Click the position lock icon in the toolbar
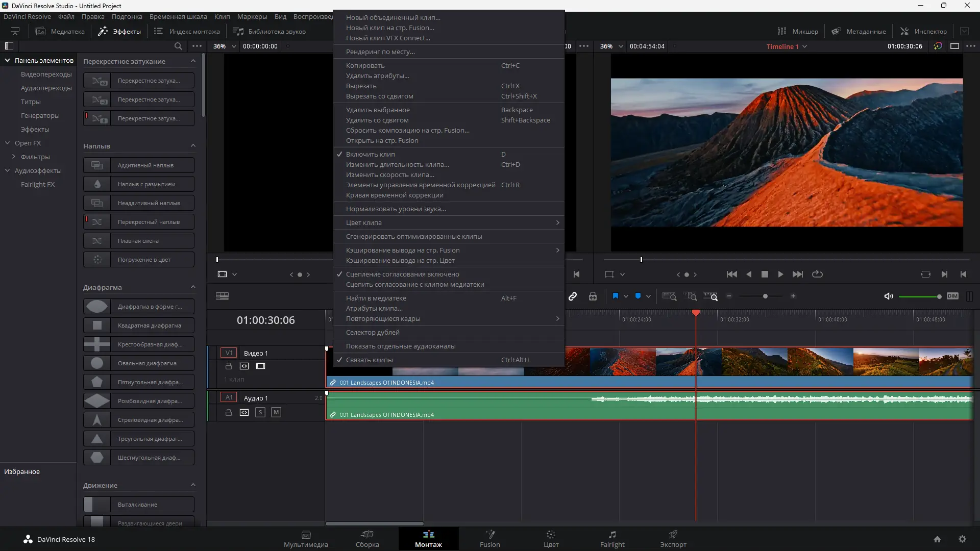 coord(593,296)
